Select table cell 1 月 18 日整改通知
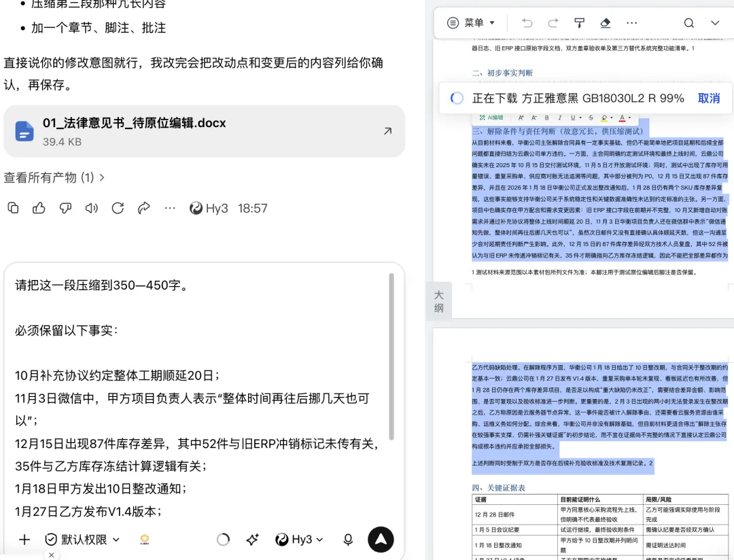 (515, 545)
